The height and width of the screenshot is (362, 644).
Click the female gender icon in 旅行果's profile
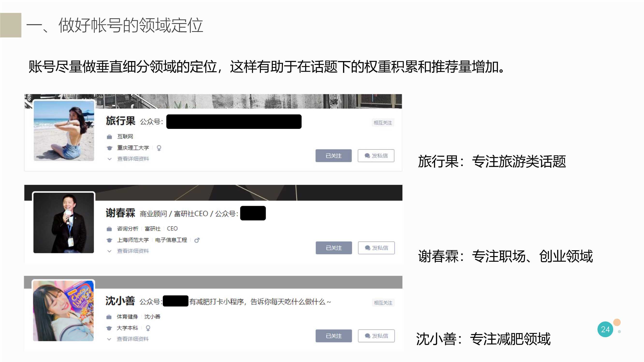click(159, 148)
